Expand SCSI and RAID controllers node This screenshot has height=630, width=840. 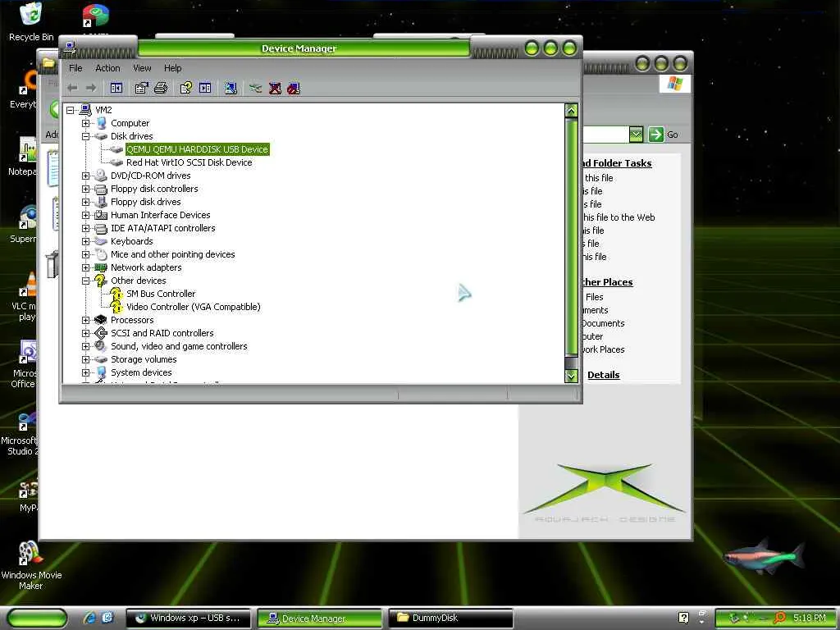pyautogui.click(x=85, y=333)
